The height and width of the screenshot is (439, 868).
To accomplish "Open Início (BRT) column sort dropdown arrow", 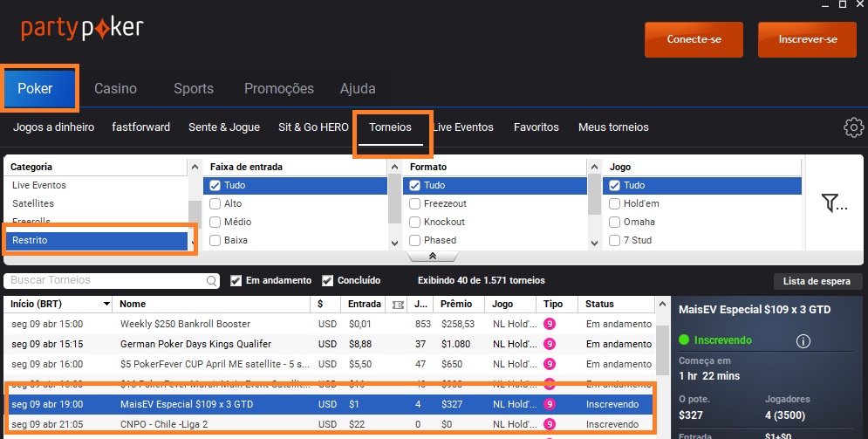I will coord(106,304).
